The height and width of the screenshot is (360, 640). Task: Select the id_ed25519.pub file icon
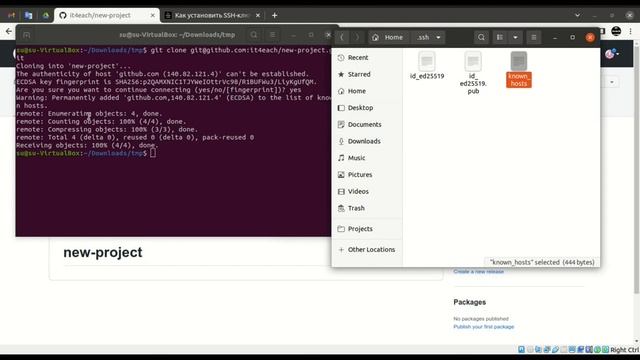coord(473,61)
